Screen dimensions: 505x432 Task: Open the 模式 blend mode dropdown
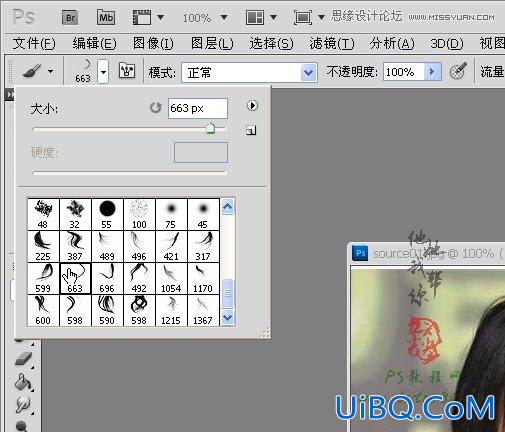coord(249,72)
